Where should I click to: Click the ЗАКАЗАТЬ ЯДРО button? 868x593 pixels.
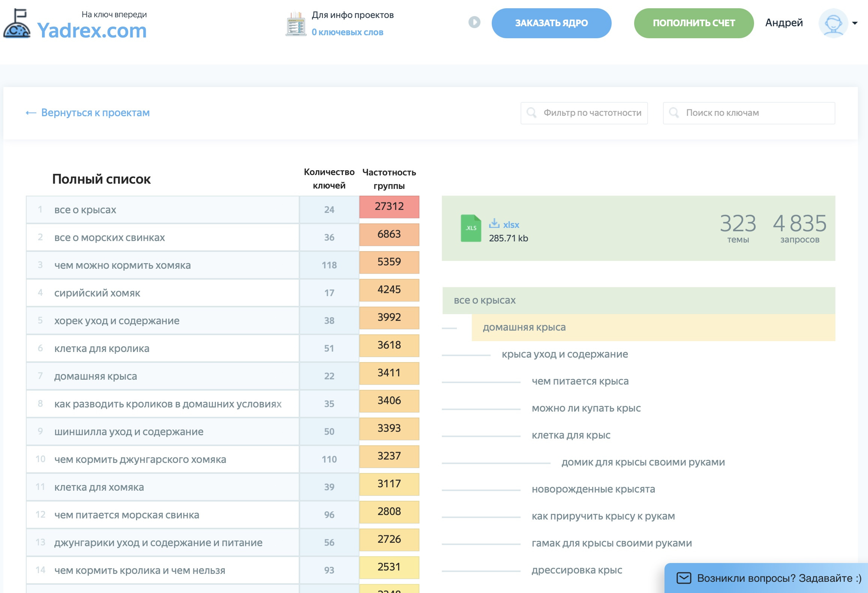(551, 23)
